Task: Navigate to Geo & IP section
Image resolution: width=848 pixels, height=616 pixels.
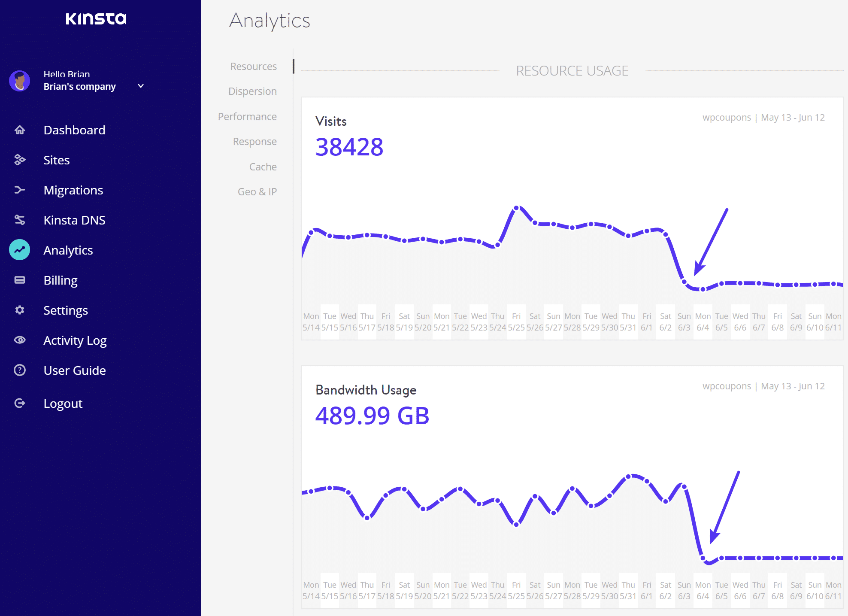Action: (257, 192)
